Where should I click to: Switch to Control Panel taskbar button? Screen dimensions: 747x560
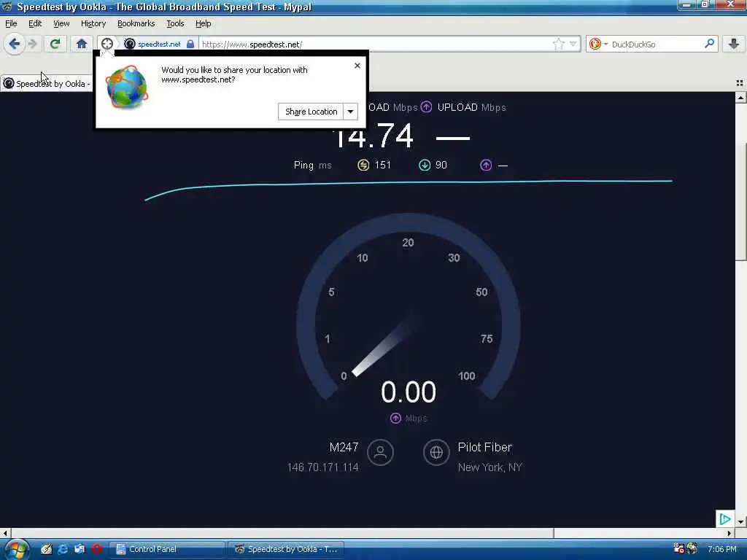click(x=167, y=549)
